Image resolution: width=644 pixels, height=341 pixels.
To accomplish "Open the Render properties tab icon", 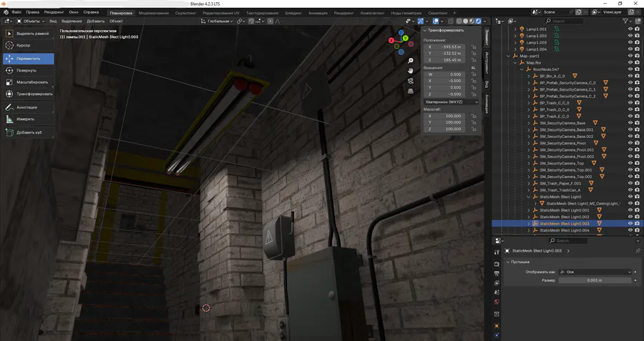I will coord(497,264).
